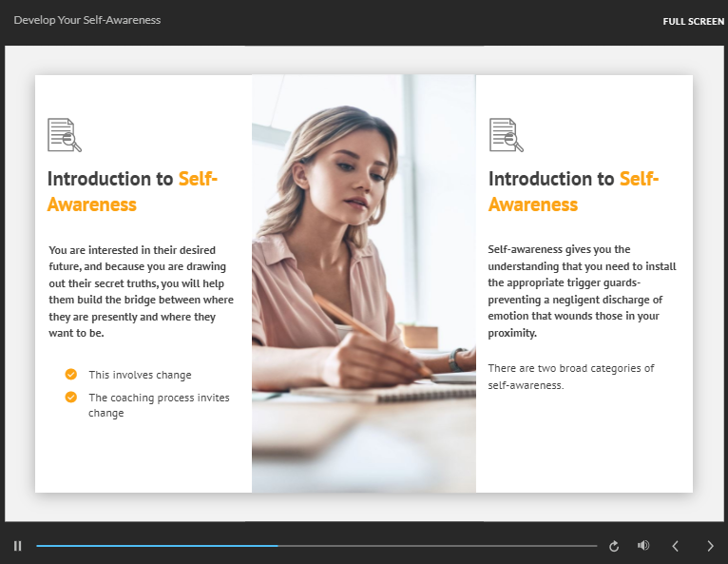Click the 'This involves change' checkmark

point(71,375)
